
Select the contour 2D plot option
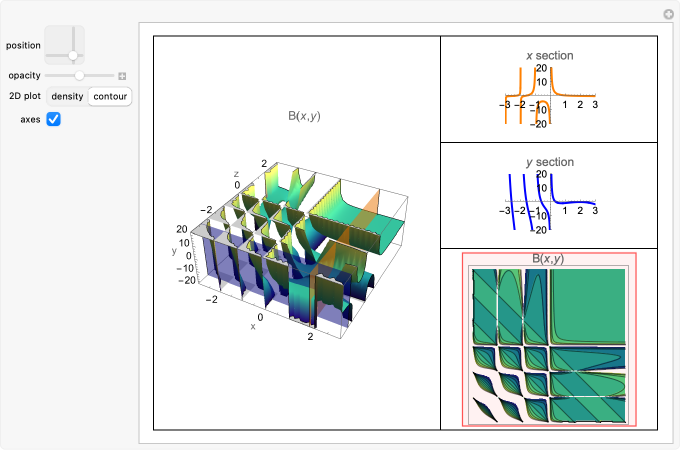110,97
